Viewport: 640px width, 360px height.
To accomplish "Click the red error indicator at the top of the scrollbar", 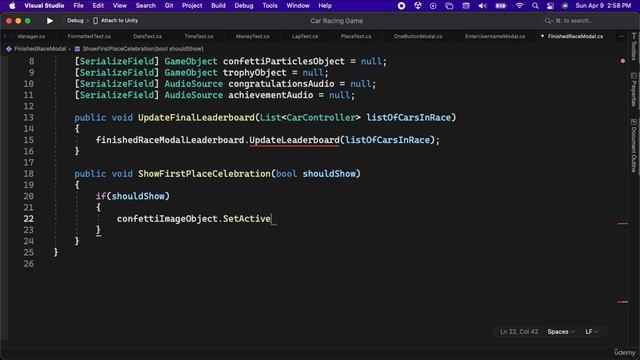I will tap(623, 61).
